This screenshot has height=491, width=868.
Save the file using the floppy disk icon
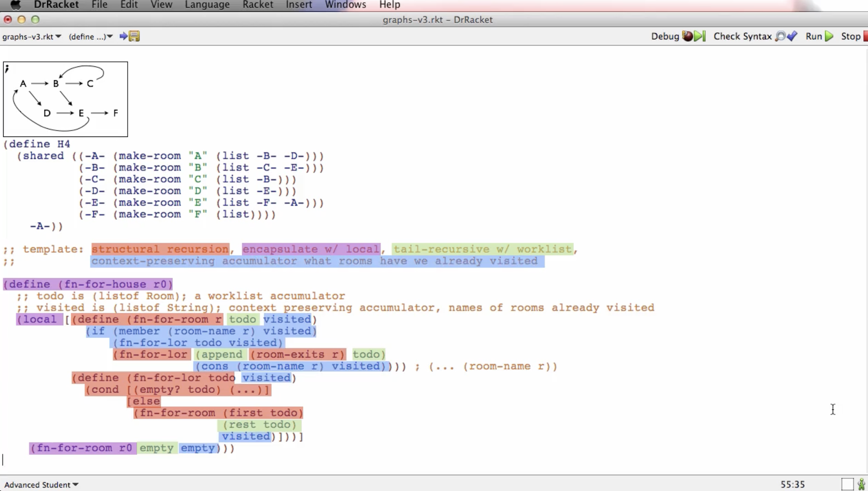(x=134, y=36)
